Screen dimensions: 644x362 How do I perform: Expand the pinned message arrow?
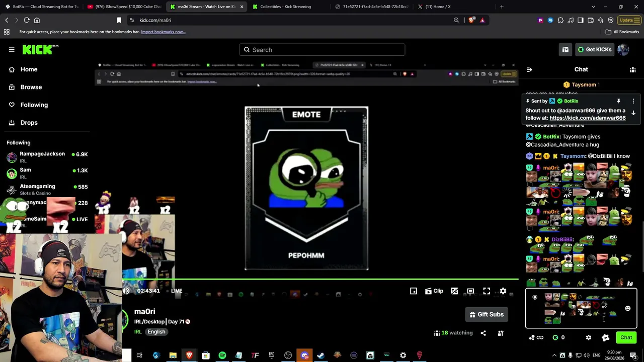pos(633,113)
